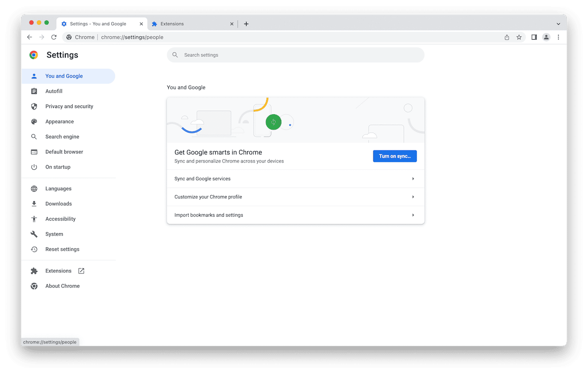Open the Default browser section
The width and height of the screenshot is (588, 374).
tap(68, 152)
